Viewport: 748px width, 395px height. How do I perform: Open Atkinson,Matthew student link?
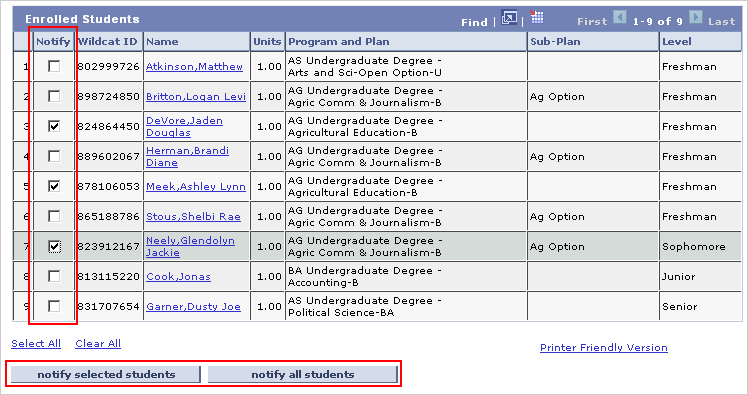pyautogui.click(x=194, y=66)
